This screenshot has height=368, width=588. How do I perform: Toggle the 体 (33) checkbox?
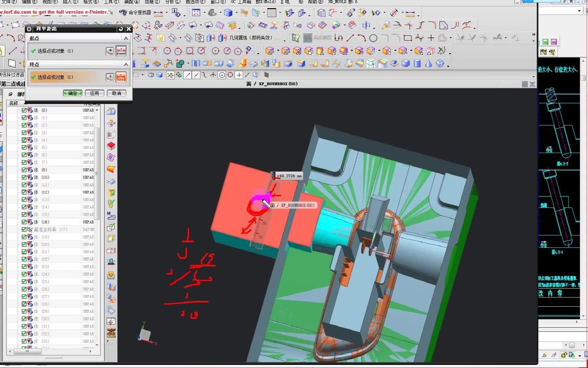coord(24,341)
